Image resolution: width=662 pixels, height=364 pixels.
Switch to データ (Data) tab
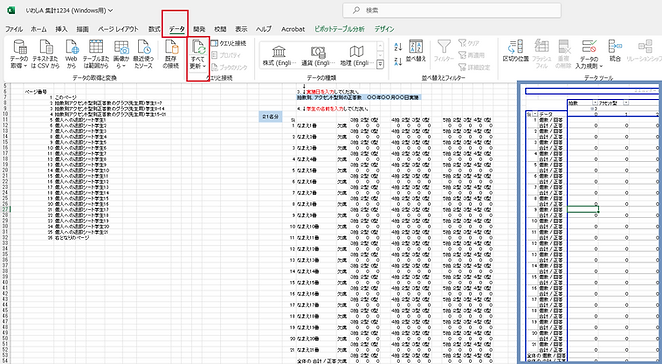(x=176, y=29)
